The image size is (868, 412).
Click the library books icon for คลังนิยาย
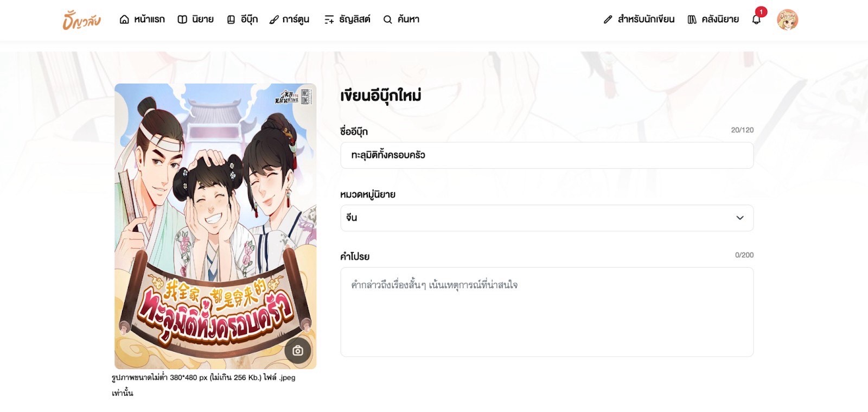[692, 20]
